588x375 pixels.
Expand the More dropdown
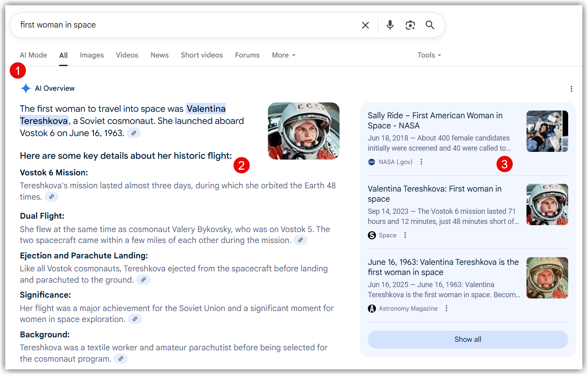point(284,55)
